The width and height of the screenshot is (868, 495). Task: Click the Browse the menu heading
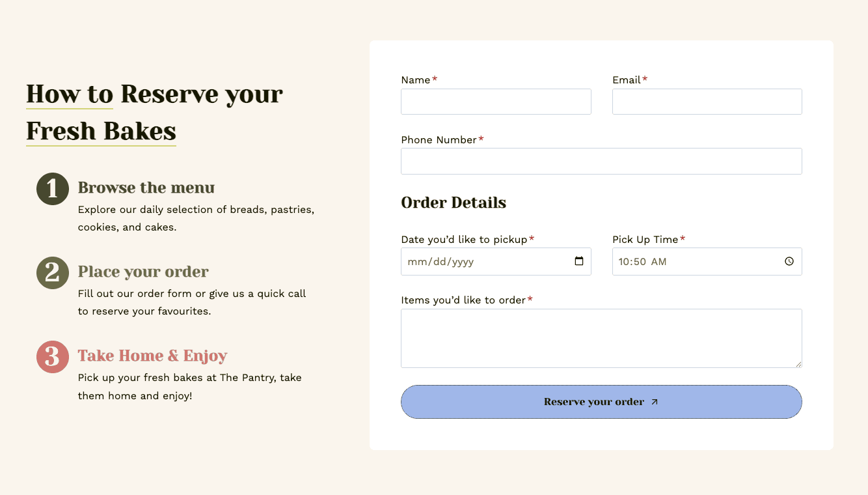pos(146,188)
